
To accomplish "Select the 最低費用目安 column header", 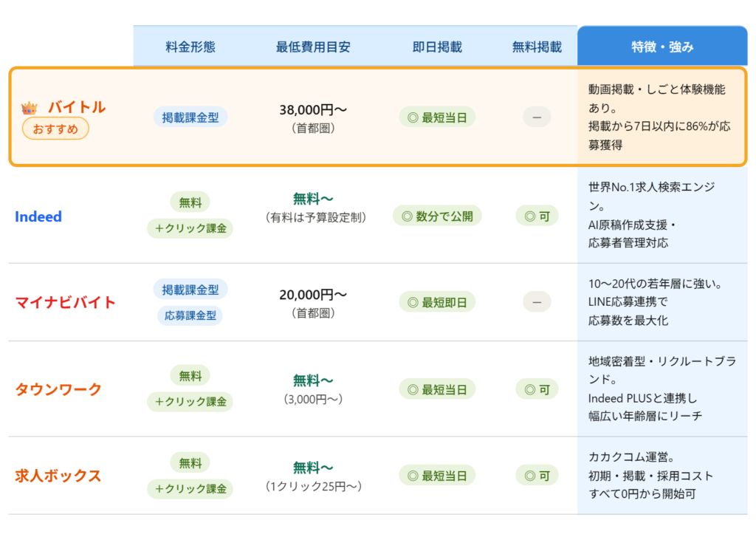I will [313, 47].
